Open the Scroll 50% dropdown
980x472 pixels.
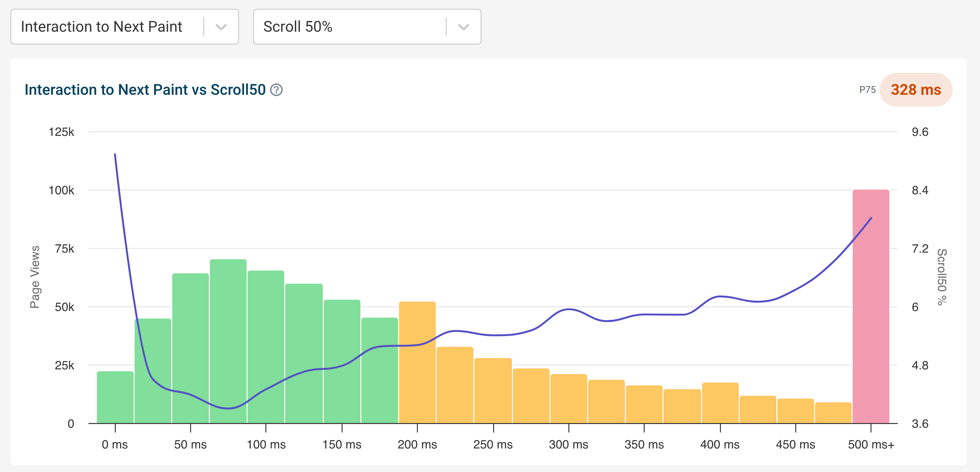click(367, 27)
